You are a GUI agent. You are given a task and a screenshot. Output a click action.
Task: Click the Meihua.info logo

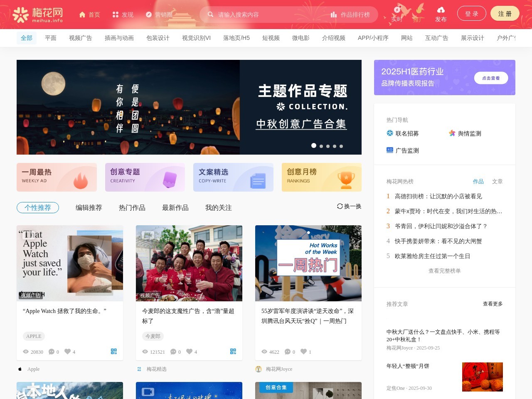pos(38,15)
